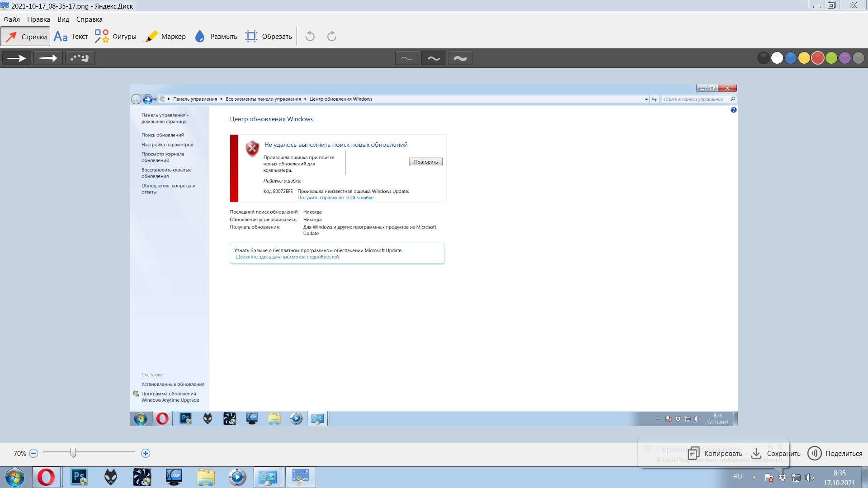The image size is (868, 488).
Task: Click the Action Center flag tray icon
Action: 769,478
